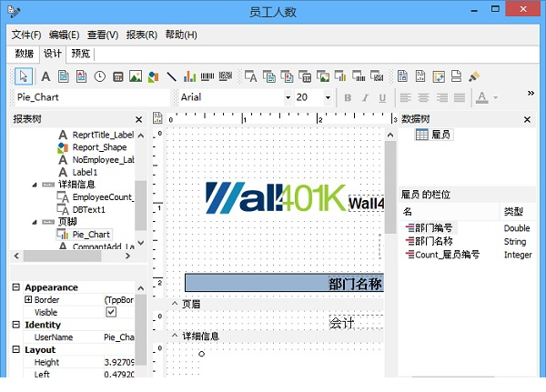Click the report select icon beside ruler

[157, 118]
